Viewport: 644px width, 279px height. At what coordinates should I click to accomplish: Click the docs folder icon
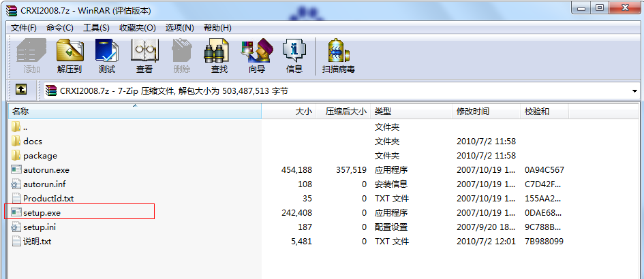pyautogui.click(x=16, y=141)
